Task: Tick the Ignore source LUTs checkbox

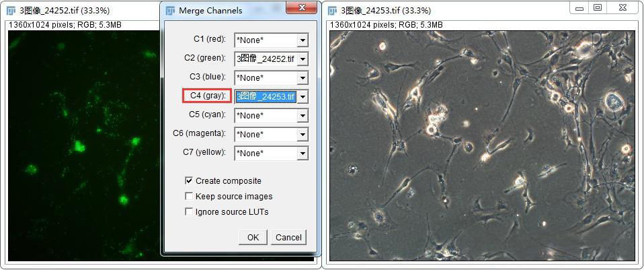Action: (189, 211)
